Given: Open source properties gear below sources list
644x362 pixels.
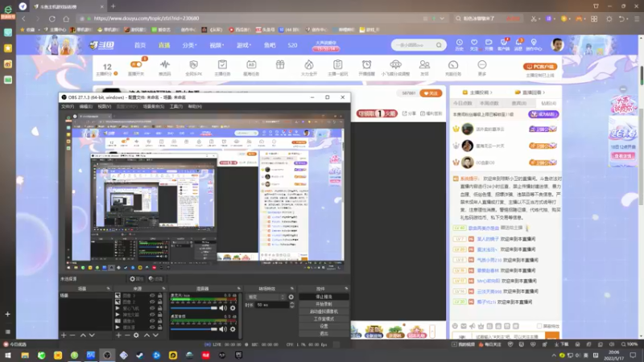Looking at the screenshot, I should point(136,335).
